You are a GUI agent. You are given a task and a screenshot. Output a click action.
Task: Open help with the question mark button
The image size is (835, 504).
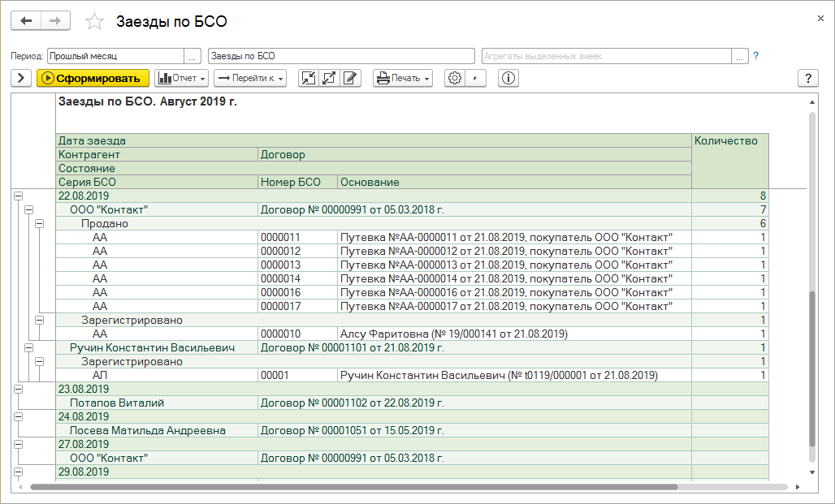pos(808,78)
